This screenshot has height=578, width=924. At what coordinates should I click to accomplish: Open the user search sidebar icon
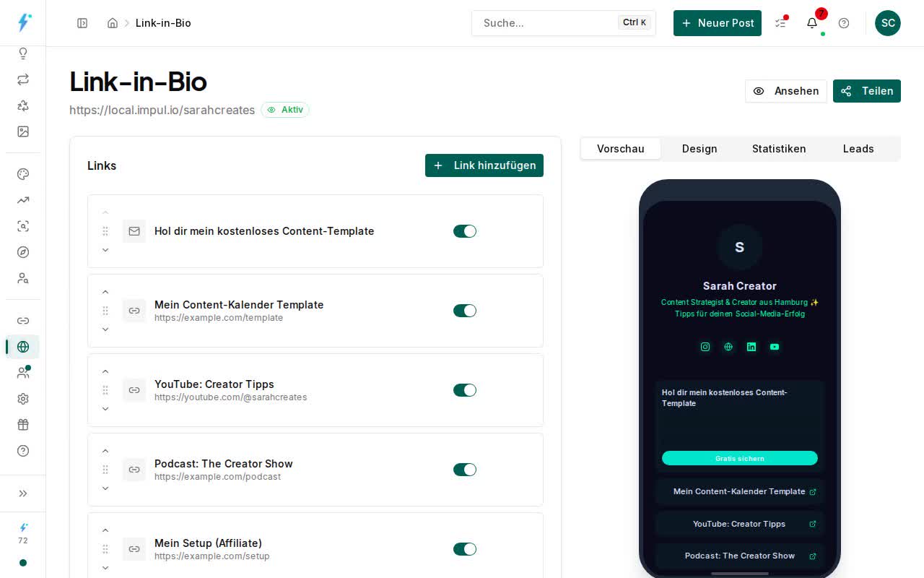click(x=23, y=278)
